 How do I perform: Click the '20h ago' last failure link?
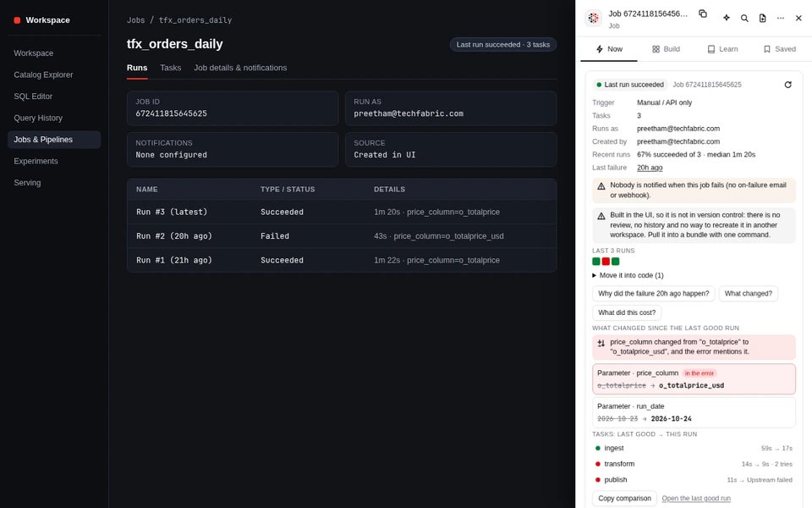point(650,168)
